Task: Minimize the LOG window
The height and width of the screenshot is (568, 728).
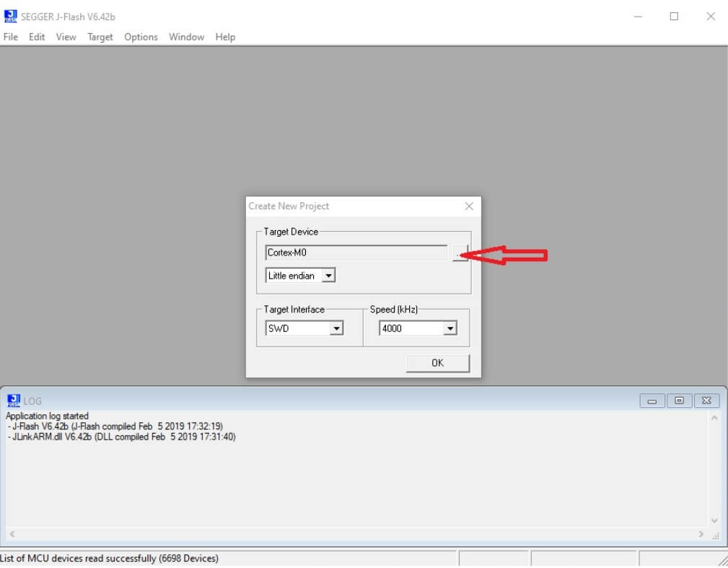Action: [x=652, y=401]
